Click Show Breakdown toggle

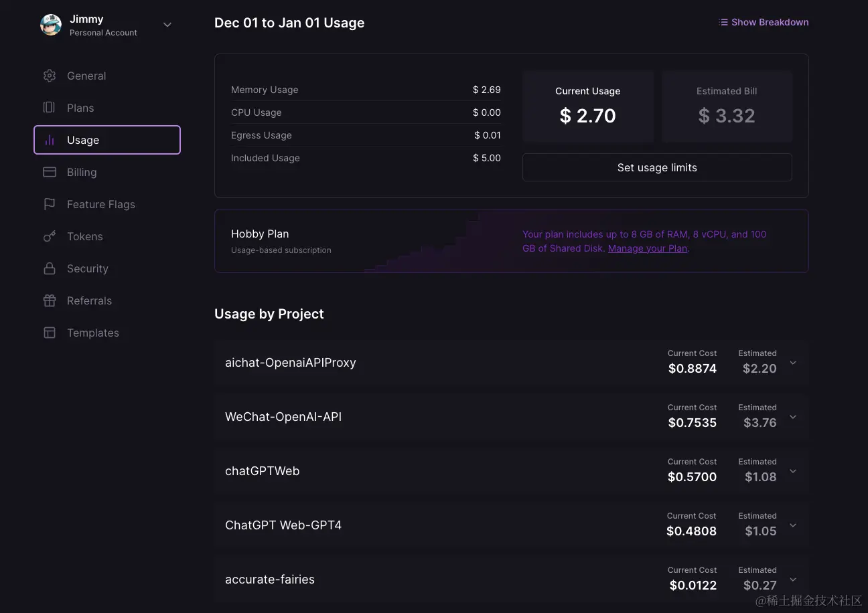(x=764, y=22)
